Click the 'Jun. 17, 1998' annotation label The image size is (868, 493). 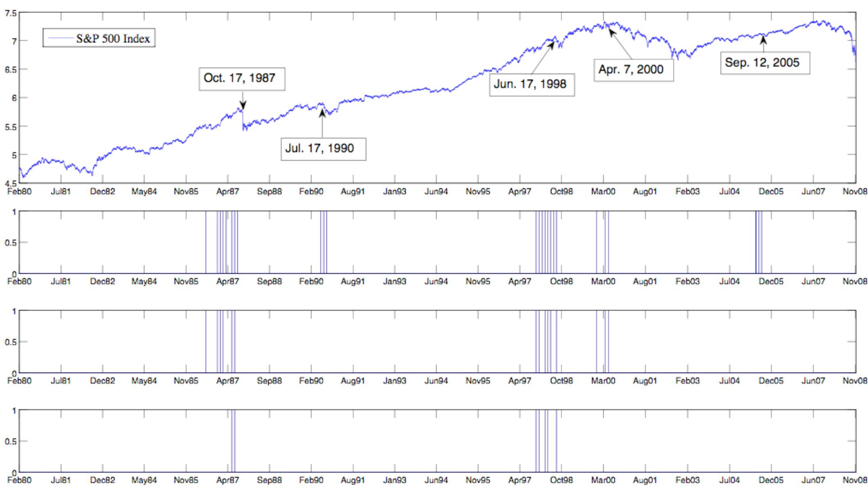pos(531,85)
